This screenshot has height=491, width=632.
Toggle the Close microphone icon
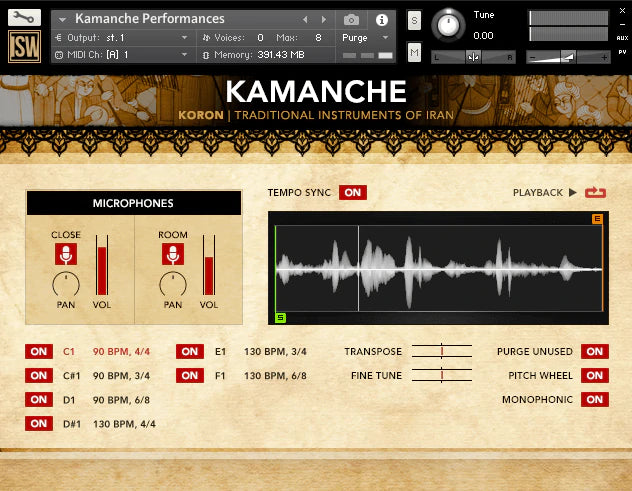tap(66, 254)
